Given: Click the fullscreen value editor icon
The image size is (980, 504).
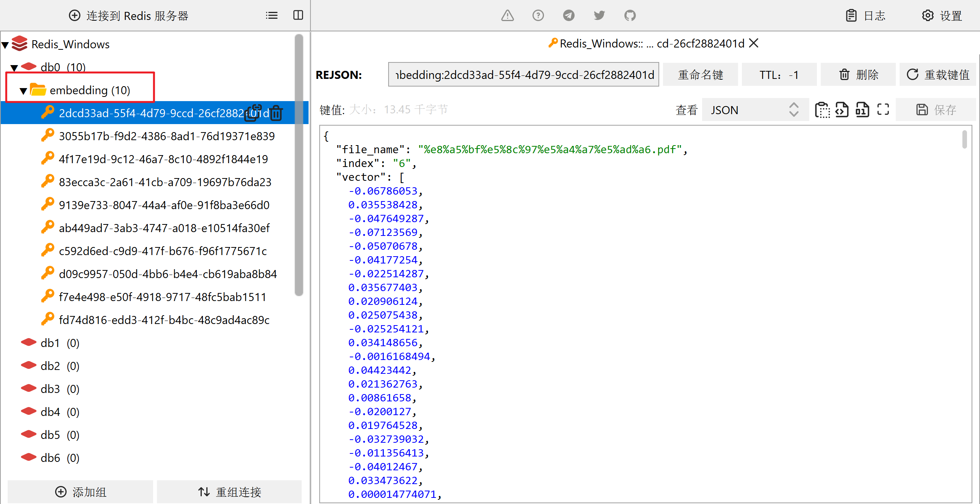Looking at the screenshot, I should pos(883,110).
